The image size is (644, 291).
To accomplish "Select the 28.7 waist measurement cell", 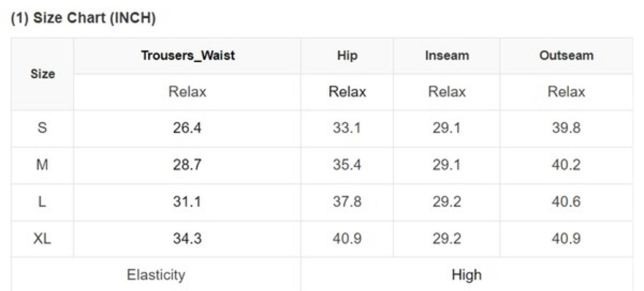I will (187, 165).
